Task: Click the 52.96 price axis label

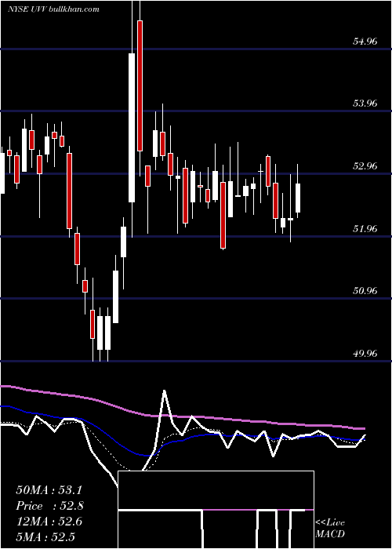Action: pos(365,165)
